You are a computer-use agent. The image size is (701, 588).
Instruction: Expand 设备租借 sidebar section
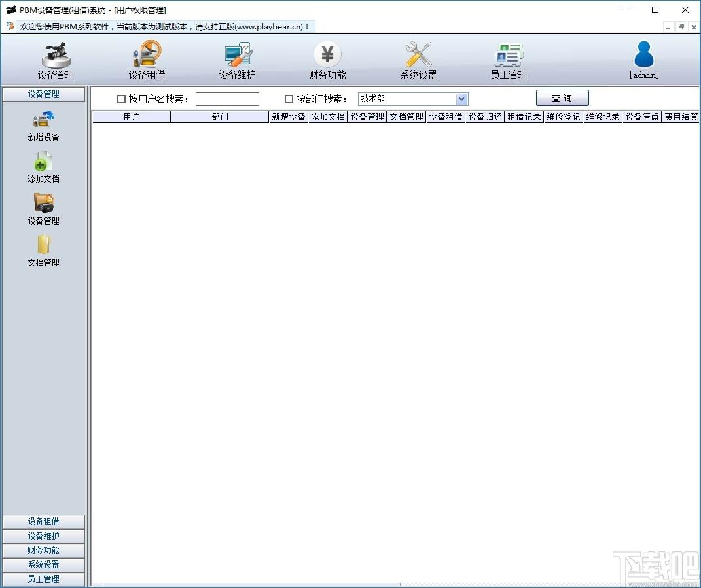[x=43, y=521]
